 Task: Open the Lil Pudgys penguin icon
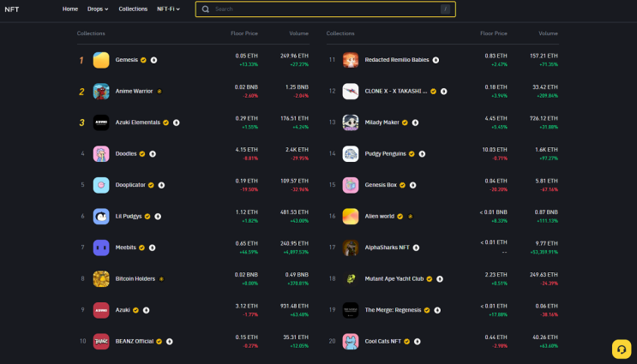[101, 217]
